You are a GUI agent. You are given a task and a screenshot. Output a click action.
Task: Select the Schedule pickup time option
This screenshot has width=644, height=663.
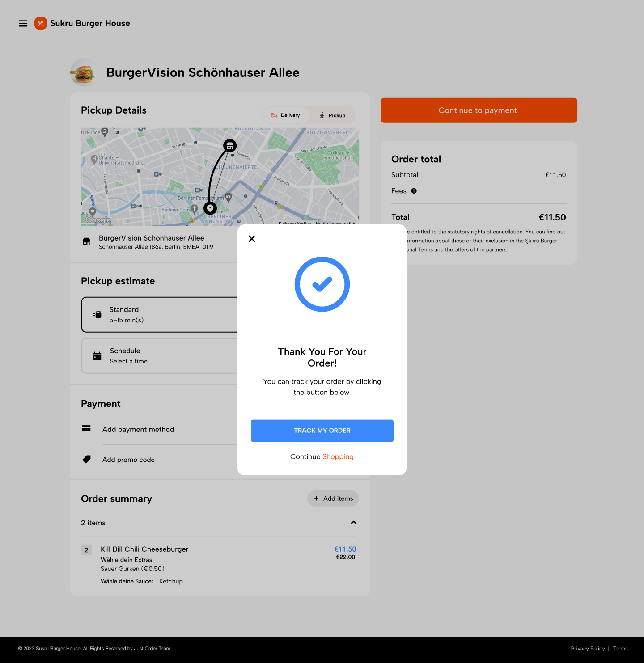(160, 356)
